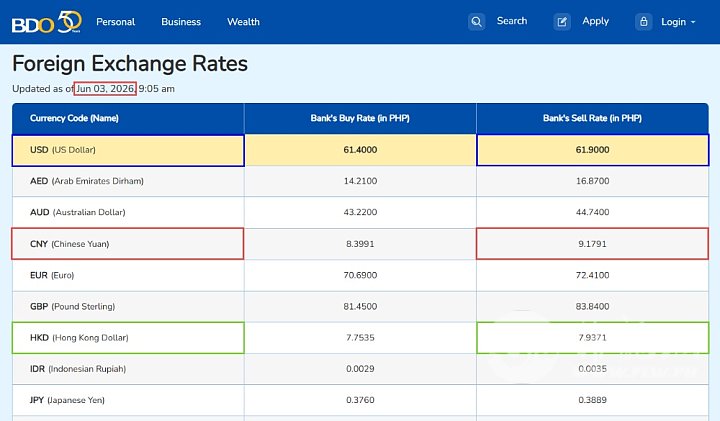The image size is (720, 421).
Task: Click the Search link
Action: [512, 21]
